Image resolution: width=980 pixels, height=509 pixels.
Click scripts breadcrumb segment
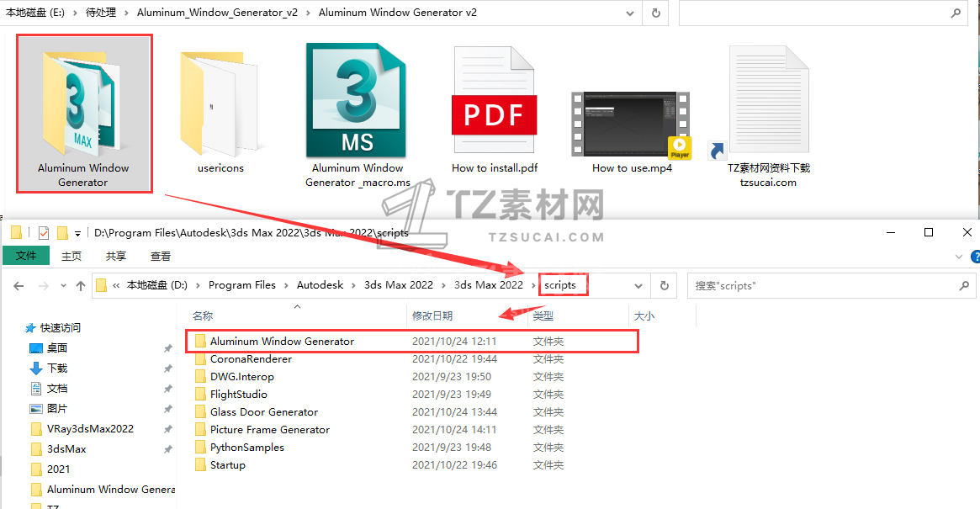pyautogui.click(x=560, y=285)
